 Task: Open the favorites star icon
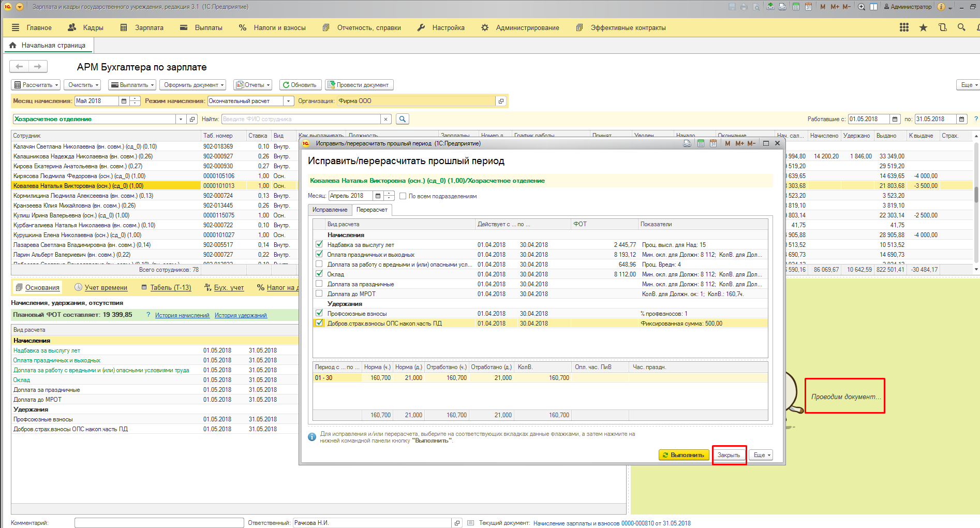tap(923, 27)
